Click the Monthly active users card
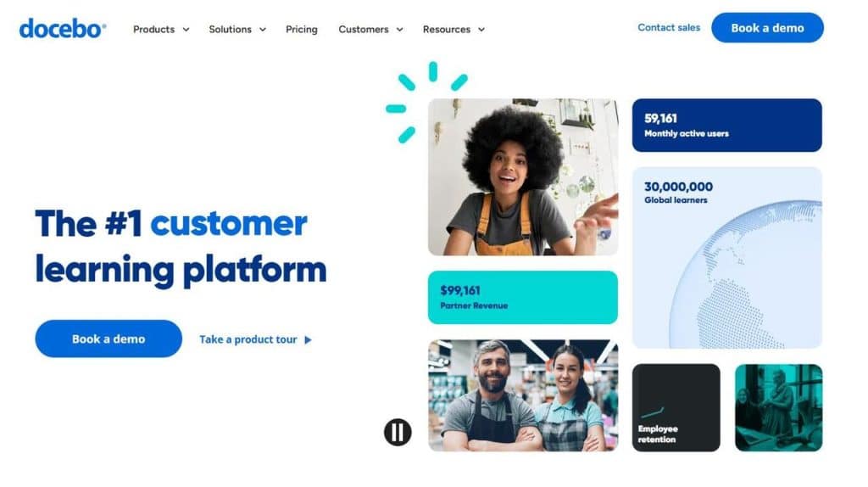Screen dimensions: 868x487 coord(726,126)
